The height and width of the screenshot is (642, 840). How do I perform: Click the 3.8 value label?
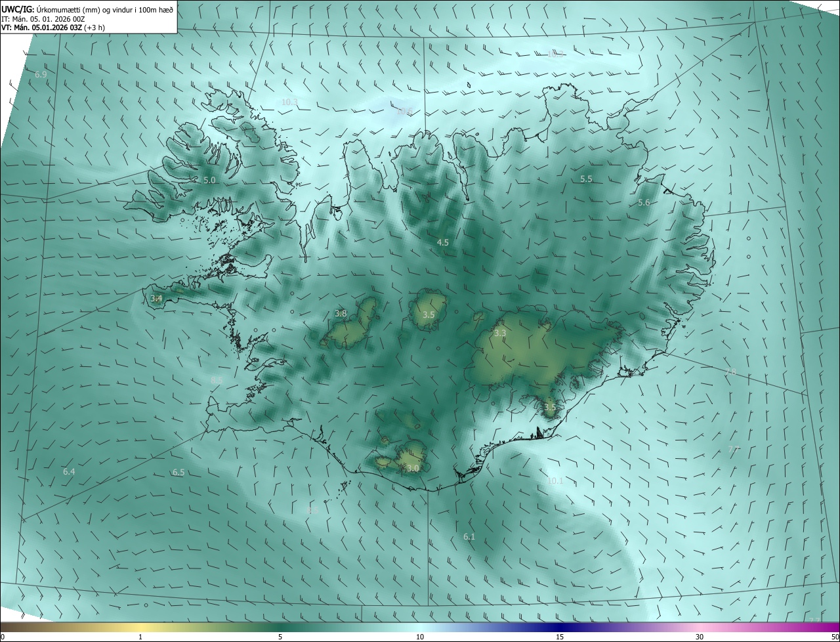(341, 314)
